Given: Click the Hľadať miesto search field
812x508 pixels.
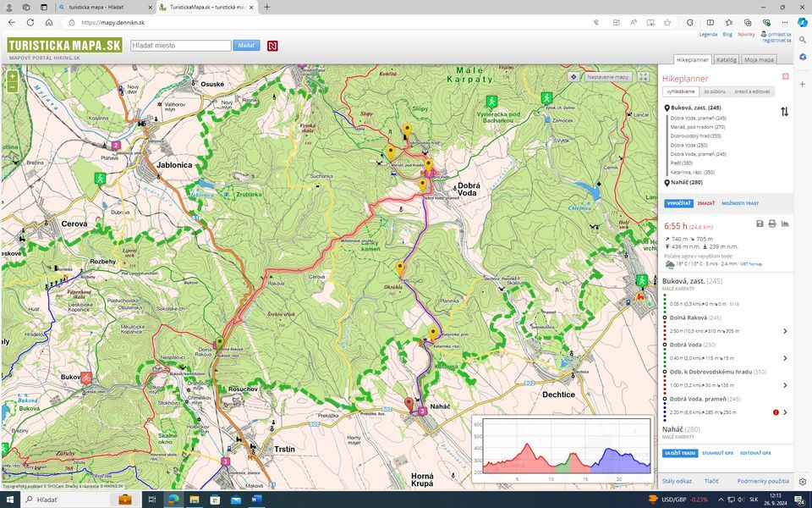Looking at the screenshot, I should point(181,46).
